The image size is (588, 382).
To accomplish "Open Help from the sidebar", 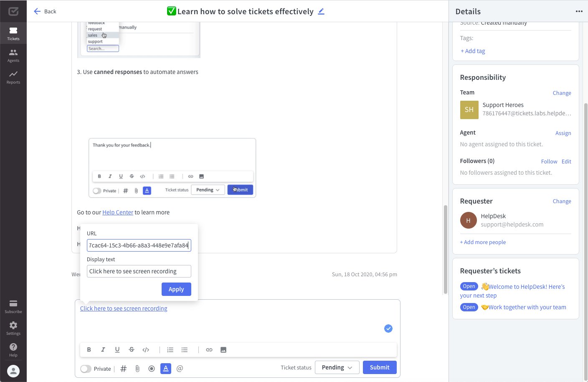I will [x=13, y=350].
